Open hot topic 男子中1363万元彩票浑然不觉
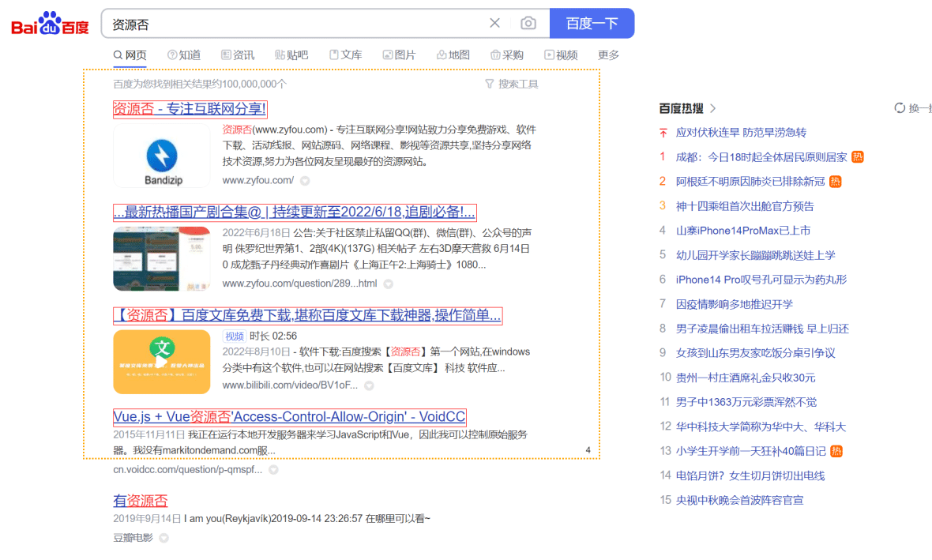Screen dimensions: 932x560 (x=746, y=403)
